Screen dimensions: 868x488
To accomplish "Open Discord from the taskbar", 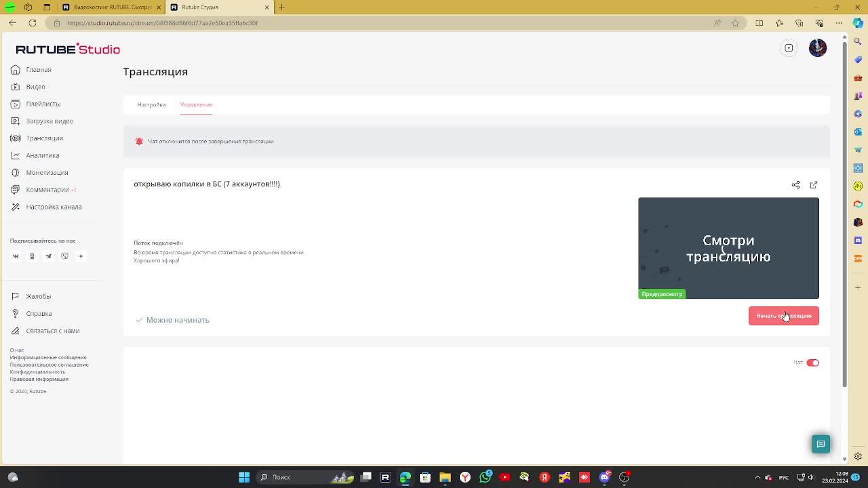I will 604,477.
